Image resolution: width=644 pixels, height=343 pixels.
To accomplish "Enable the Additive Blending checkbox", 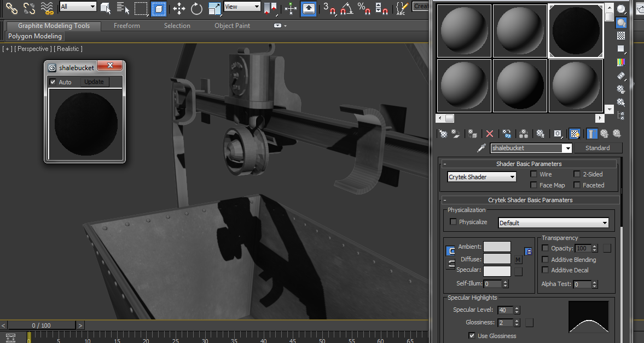I will pos(545,260).
